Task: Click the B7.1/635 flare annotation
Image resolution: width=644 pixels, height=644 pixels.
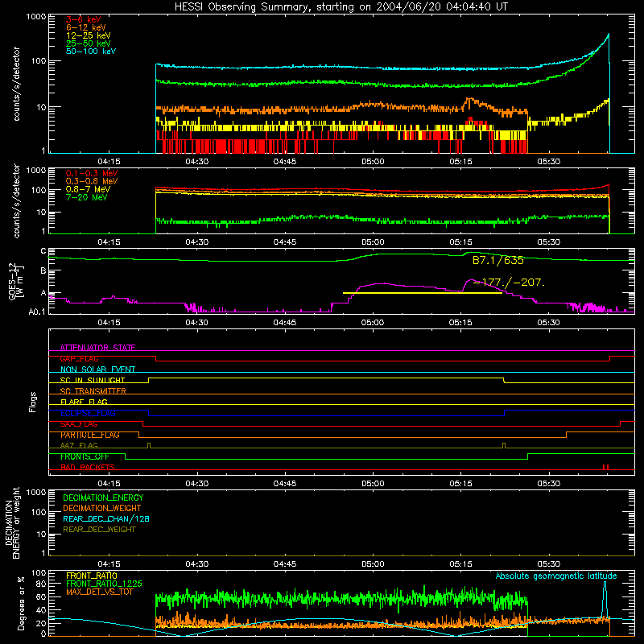Action: 498,260
